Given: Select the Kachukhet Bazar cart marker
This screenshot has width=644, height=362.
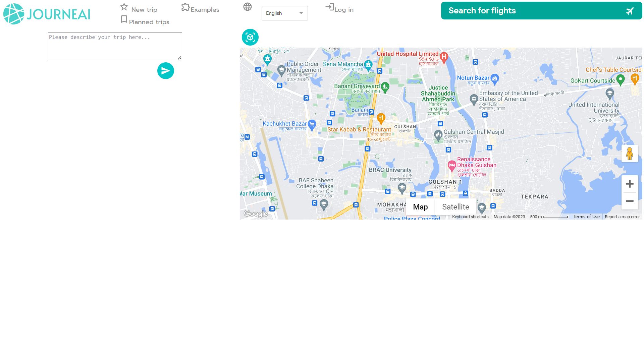Looking at the screenshot, I should pyautogui.click(x=312, y=125).
